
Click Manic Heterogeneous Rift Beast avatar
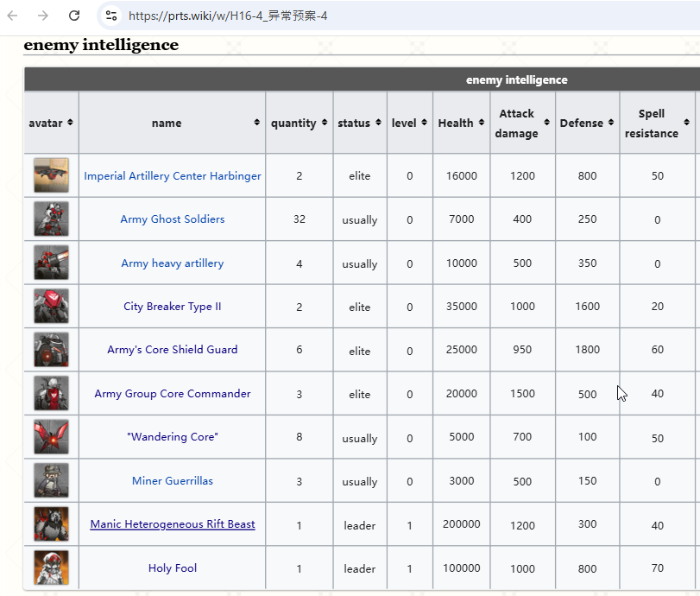point(51,524)
